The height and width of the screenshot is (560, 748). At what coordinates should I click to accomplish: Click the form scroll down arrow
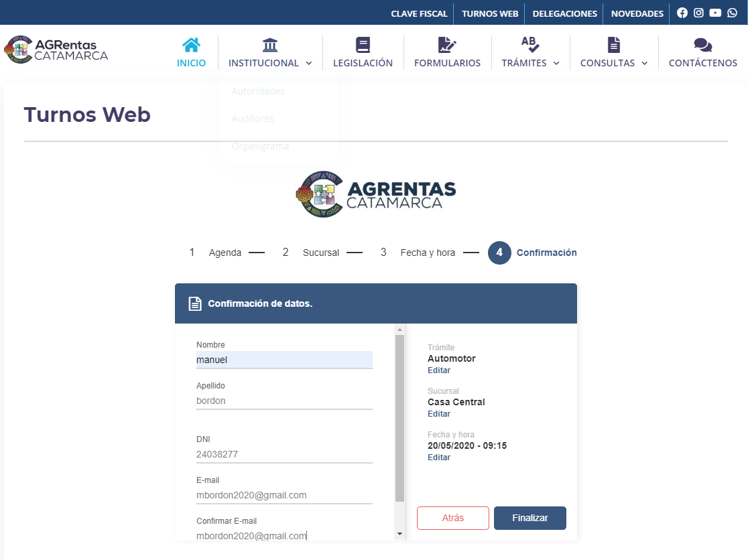click(x=399, y=534)
